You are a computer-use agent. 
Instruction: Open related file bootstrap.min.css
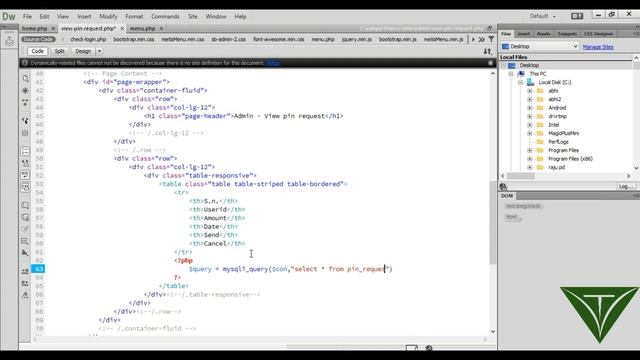[134, 40]
